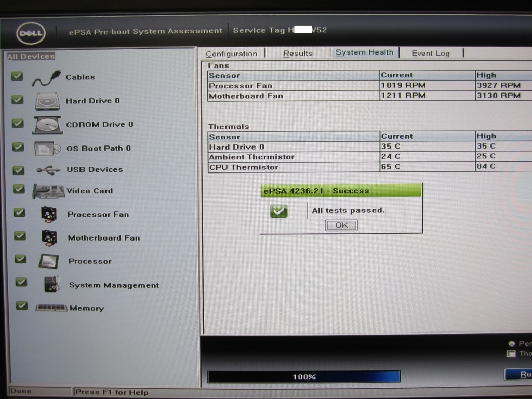Image resolution: width=532 pixels, height=399 pixels.
Task: Click the CPU Thermistor sensor row
Action: point(370,167)
